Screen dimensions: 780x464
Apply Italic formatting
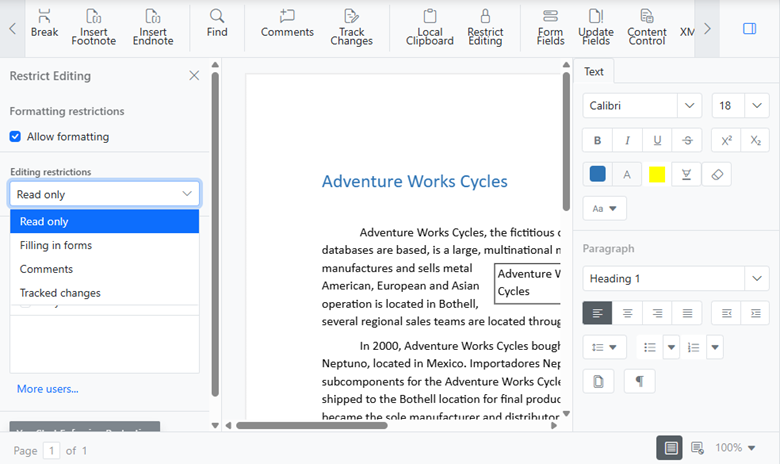627,140
